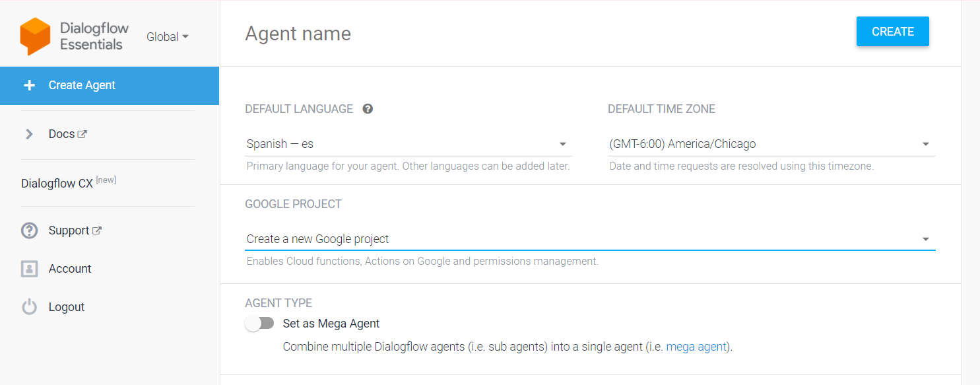Image resolution: width=980 pixels, height=385 pixels.
Task: Select the Account profile icon
Action: tap(30, 268)
